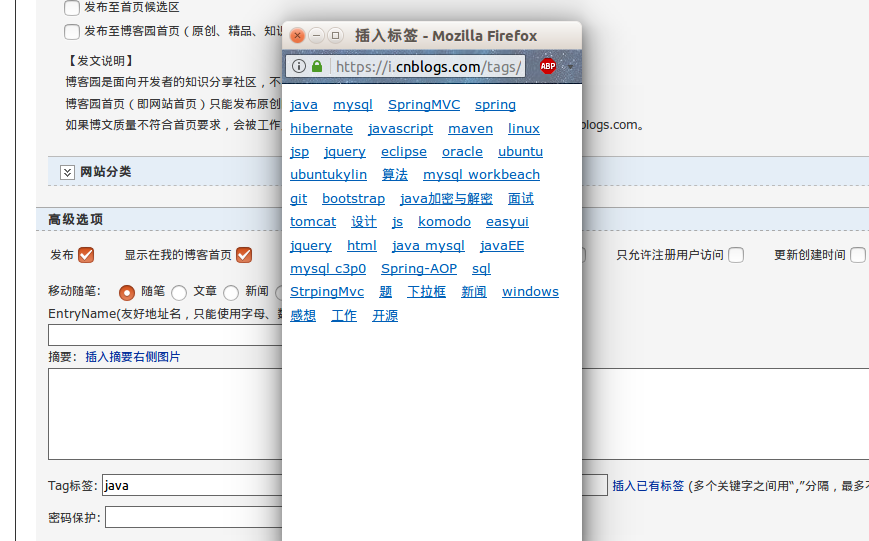The image size is (869, 541).
Task: Insert the ubuntukylin tag
Action: coord(329,175)
